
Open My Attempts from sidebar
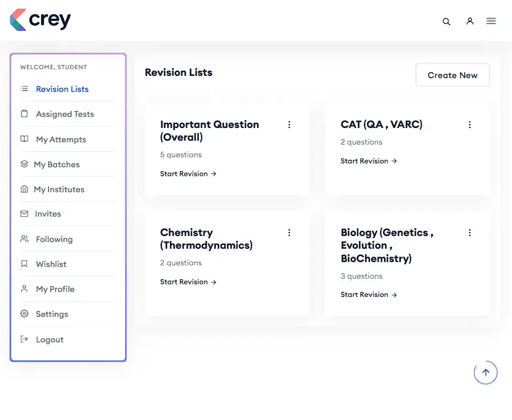[x=61, y=140]
